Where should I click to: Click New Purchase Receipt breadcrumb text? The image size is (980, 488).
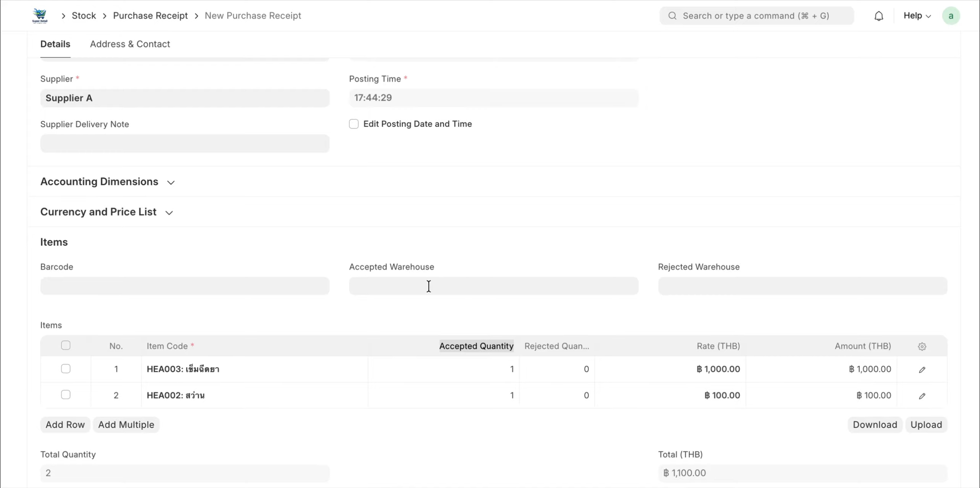(x=253, y=16)
